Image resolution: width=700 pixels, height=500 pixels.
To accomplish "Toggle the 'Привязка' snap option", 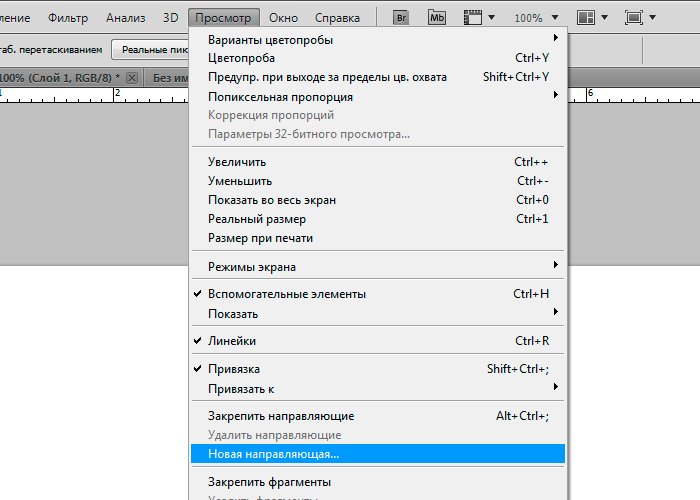I will (234, 369).
